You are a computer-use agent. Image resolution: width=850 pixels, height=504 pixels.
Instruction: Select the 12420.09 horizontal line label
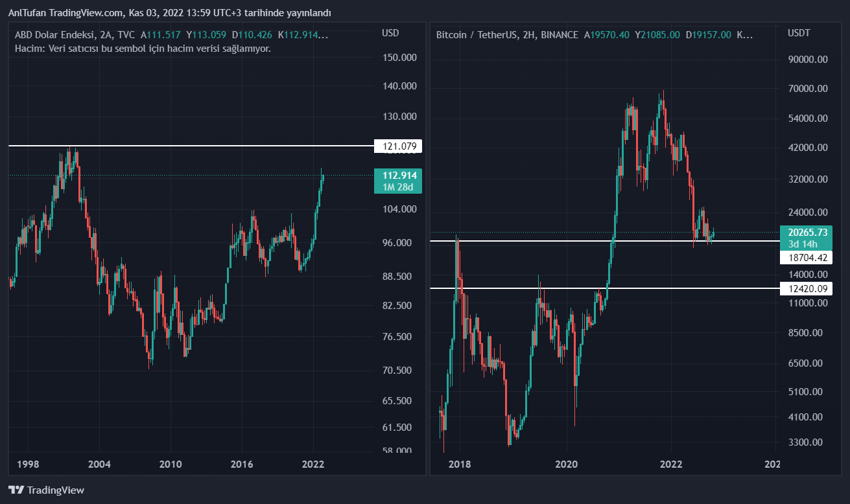pyautogui.click(x=805, y=288)
